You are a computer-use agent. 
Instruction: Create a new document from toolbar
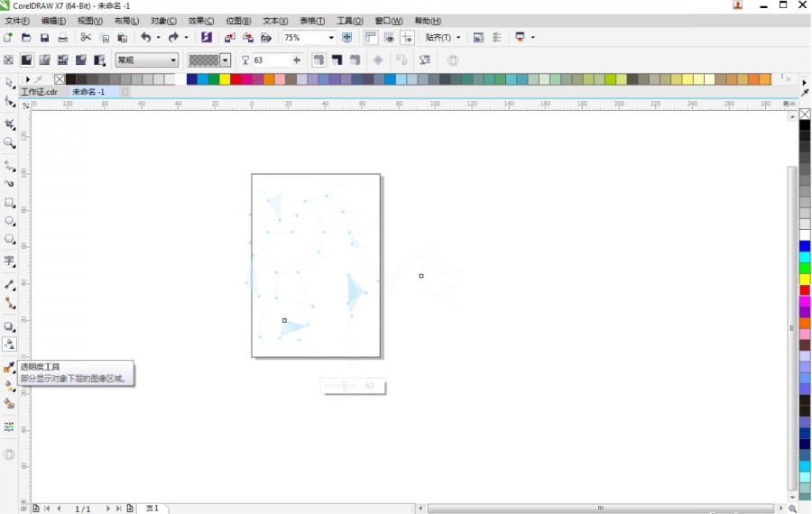click(8, 37)
